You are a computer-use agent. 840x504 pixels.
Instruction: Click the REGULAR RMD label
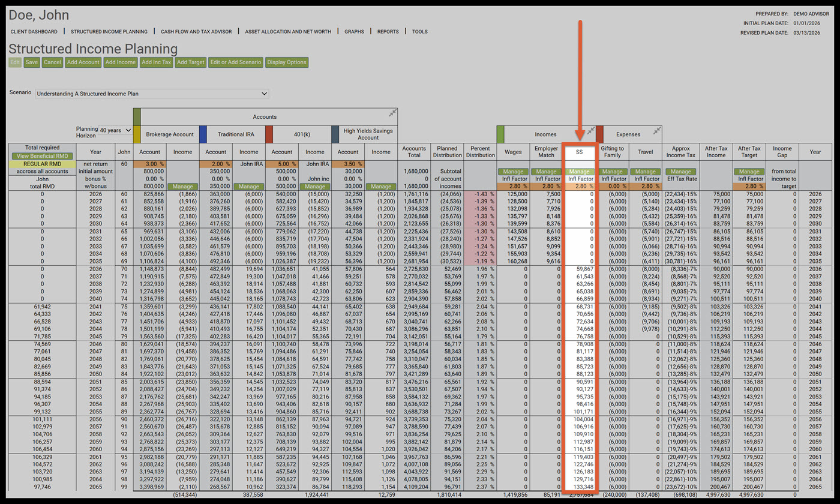coord(42,164)
